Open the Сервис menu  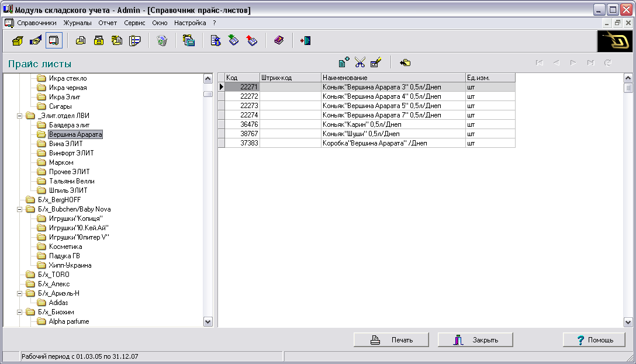coord(134,23)
